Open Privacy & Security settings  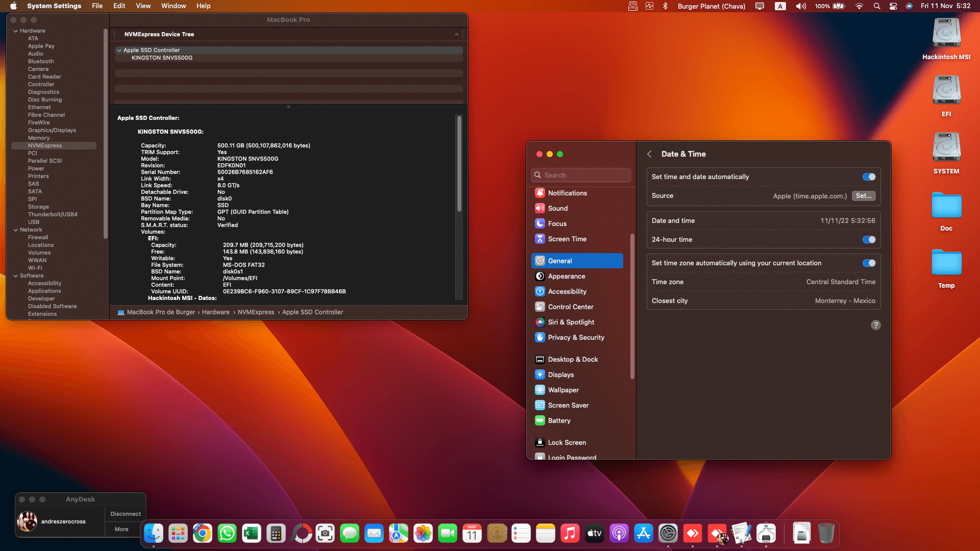577,337
